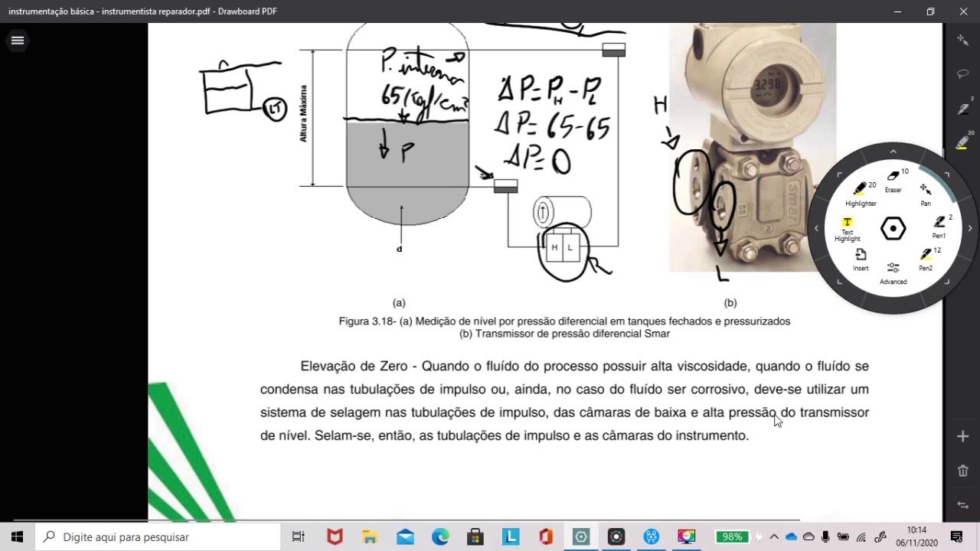
Task: Click the swap arrows icon in sidebar
Action: 963,505
